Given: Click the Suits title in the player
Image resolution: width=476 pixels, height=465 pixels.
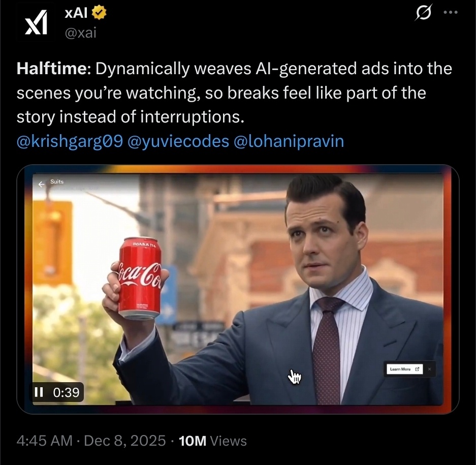Looking at the screenshot, I should [57, 181].
